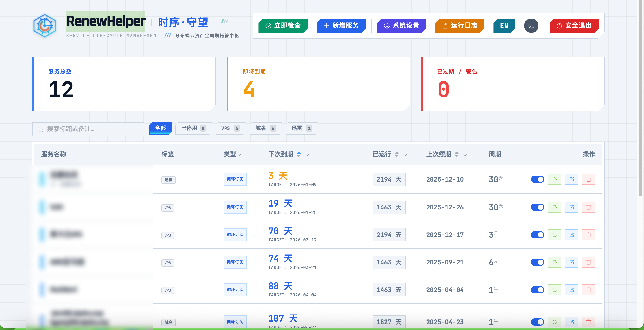Delete the service due in 3 天
The height and width of the screenshot is (330, 644).
pyautogui.click(x=588, y=179)
